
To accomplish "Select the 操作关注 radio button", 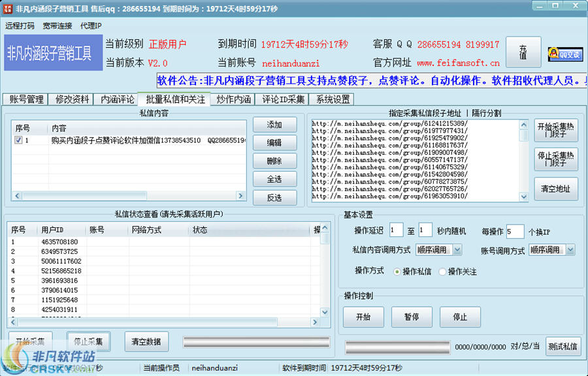I will [442, 272].
